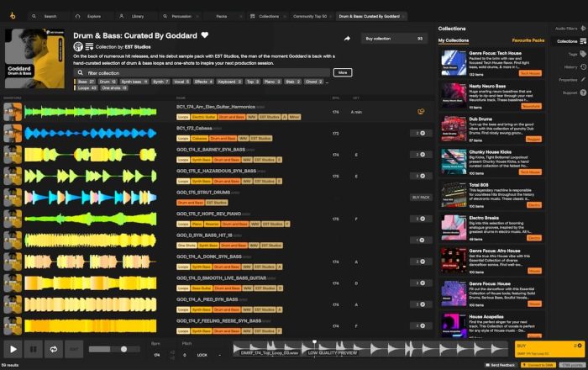Play the current preview sample
588x370 pixels.
click(x=13, y=349)
